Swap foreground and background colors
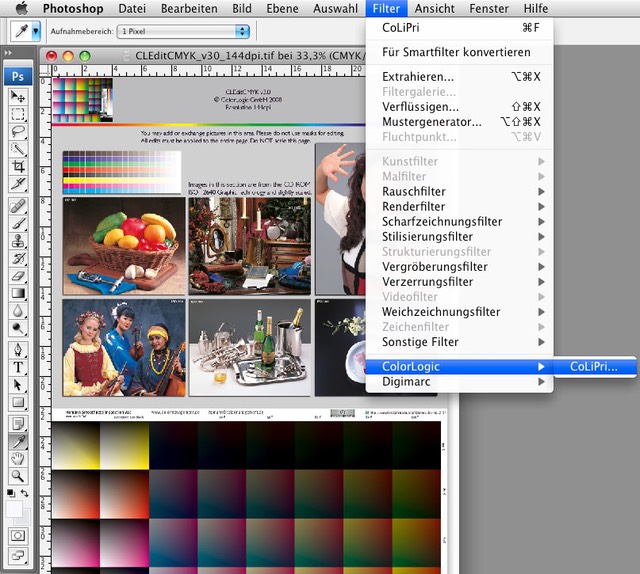640x574 pixels. pyautogui.click(x=25, y=493)
